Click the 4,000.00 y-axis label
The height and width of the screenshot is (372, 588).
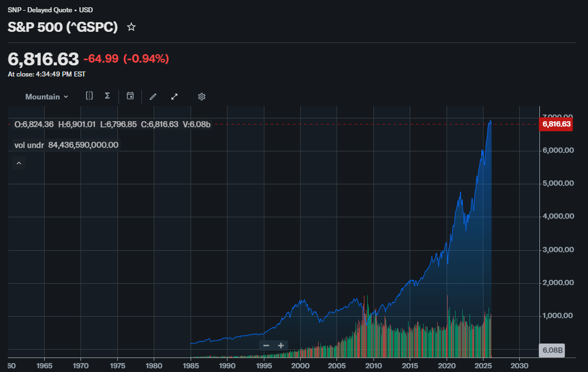pos(558,216)
